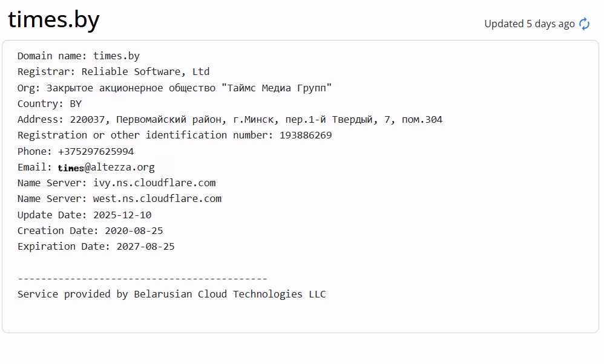Viewport: 604px width, 364px height.
Task: Click the Address line for Minsk
Action: coord(229,120)
